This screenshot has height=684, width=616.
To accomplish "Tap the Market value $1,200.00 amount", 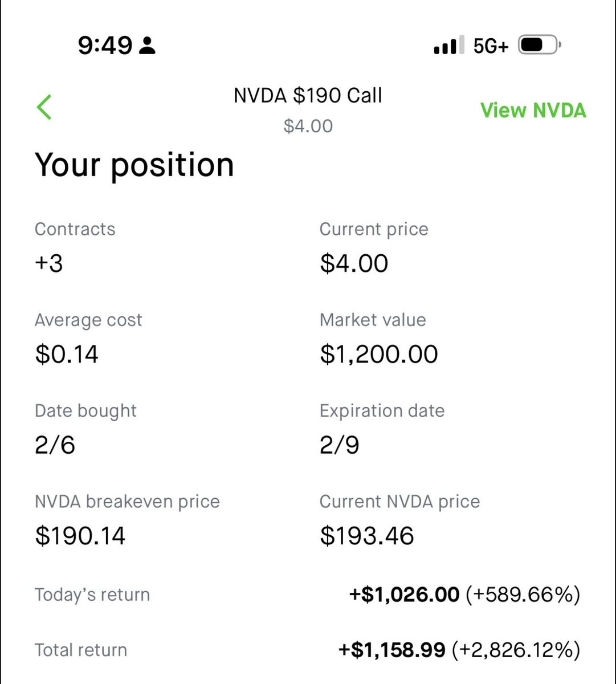I will (x=379, y=354).
